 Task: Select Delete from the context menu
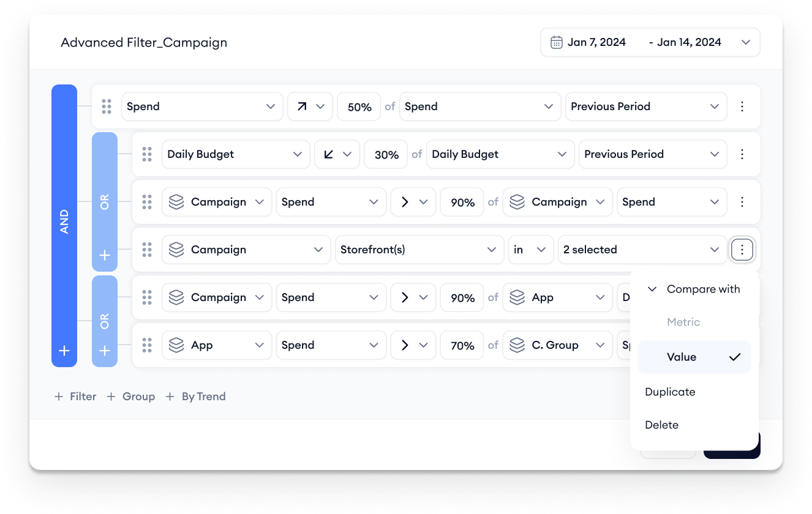(x=661, y=425)
